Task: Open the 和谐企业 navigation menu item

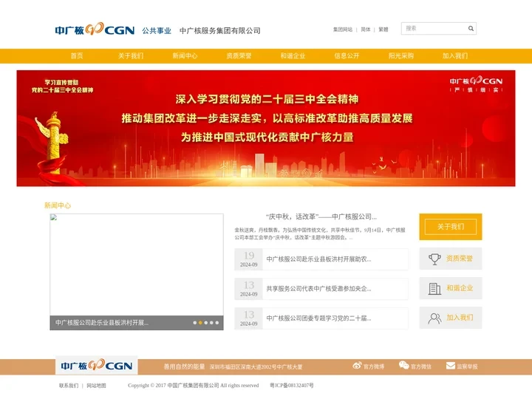Action: 293,56
